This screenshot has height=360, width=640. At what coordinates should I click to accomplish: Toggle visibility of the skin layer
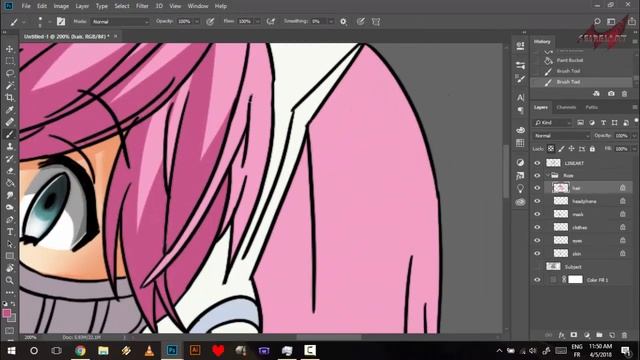(537, 253)
